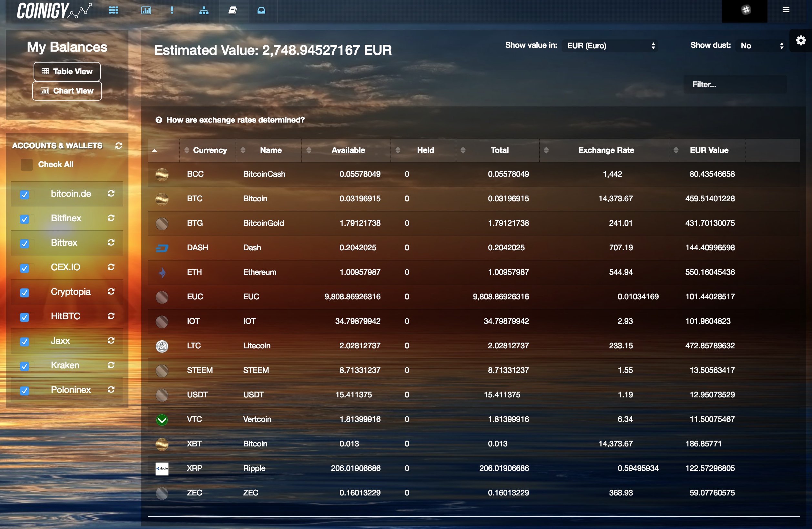The width and height of the screenshot is (812, 529).
Task: Sort table by Held column
Action: coord(423,150)
